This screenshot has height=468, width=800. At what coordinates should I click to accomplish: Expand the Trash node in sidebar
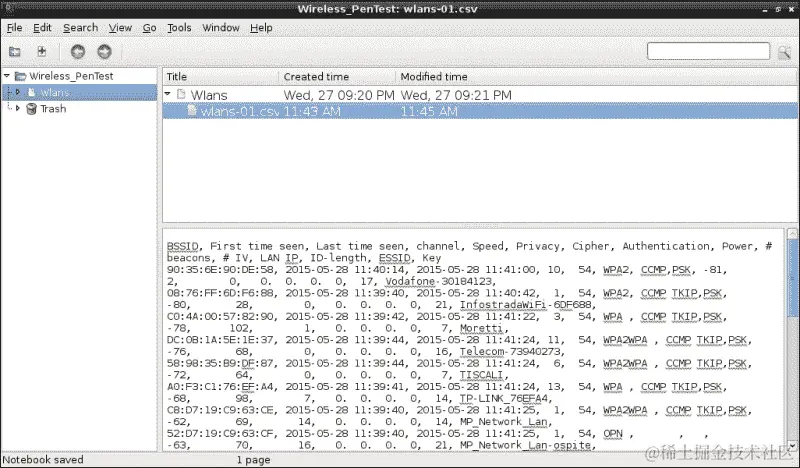(x=18, y=108)
